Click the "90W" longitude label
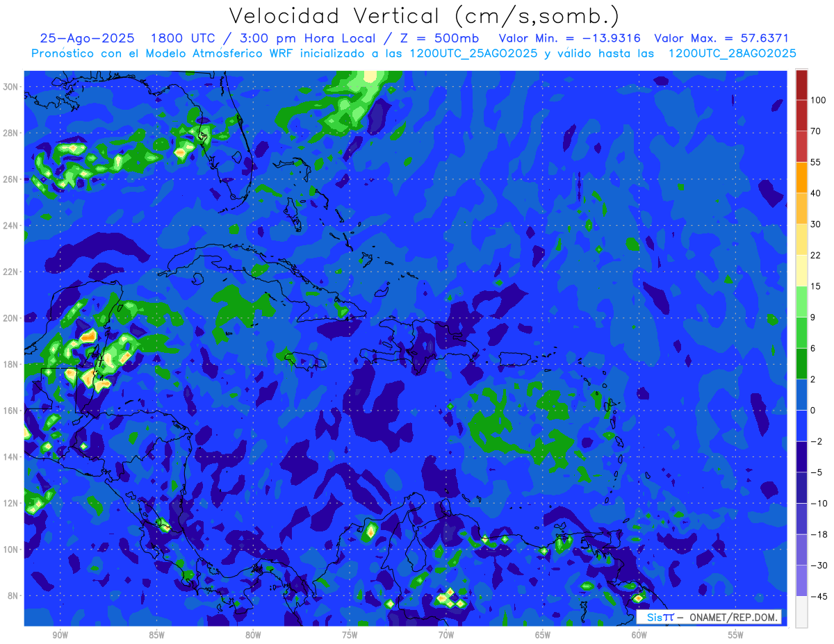This screenshot has width=834, height=644. (x=60, y=635)
